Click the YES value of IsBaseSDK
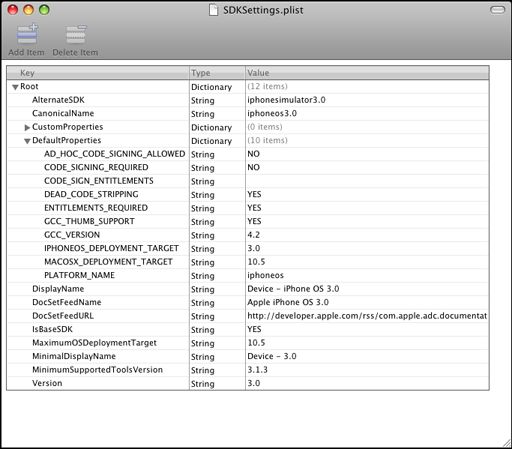Image resolution: width=512 pixels, height=449 pixels. [x=254, y=329]
